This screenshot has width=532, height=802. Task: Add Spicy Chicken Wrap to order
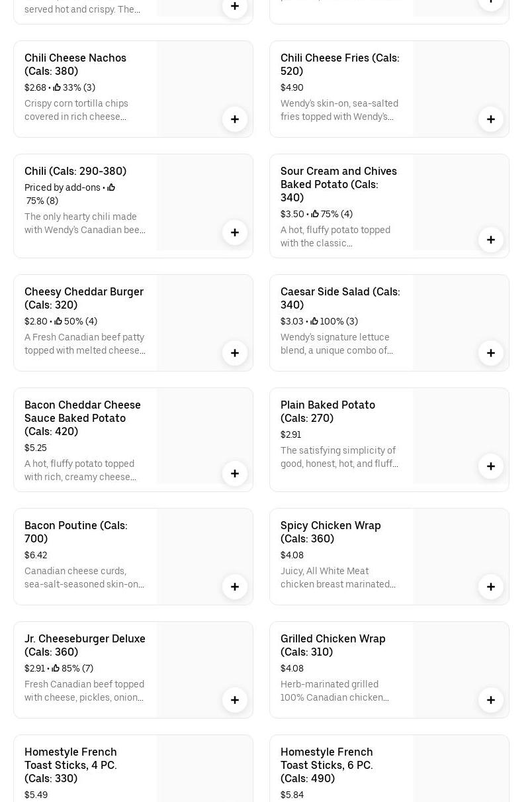click(x=491, y=587)
